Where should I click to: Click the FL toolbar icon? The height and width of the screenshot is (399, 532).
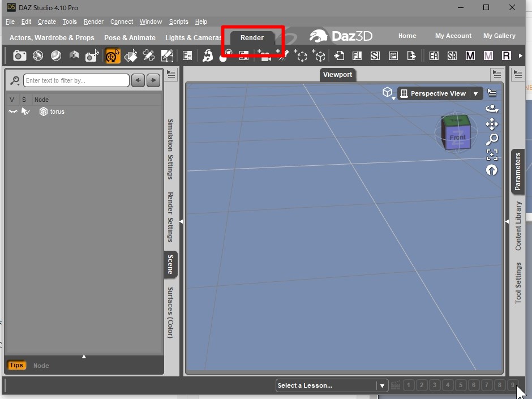coord(357,55)
